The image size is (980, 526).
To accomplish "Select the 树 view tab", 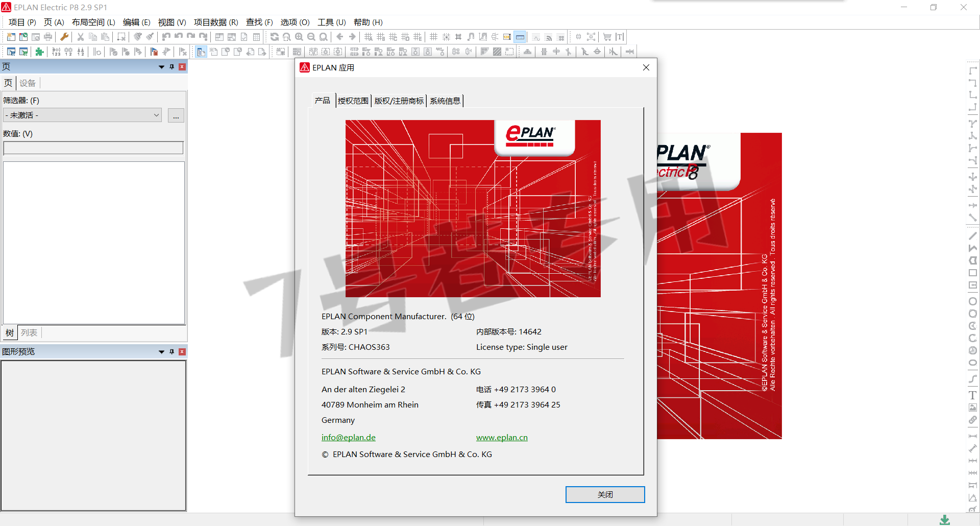I will tap(10, 333).
